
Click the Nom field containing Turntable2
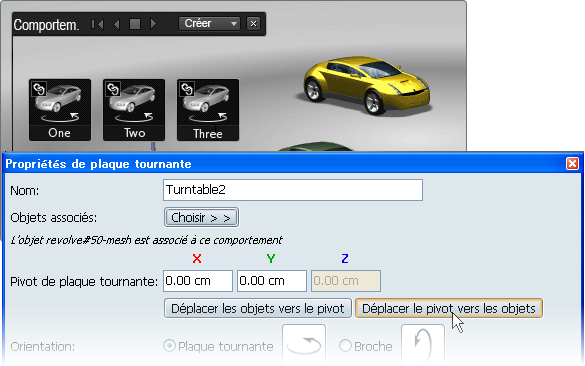pyautogui.click(x=293, y=190)
